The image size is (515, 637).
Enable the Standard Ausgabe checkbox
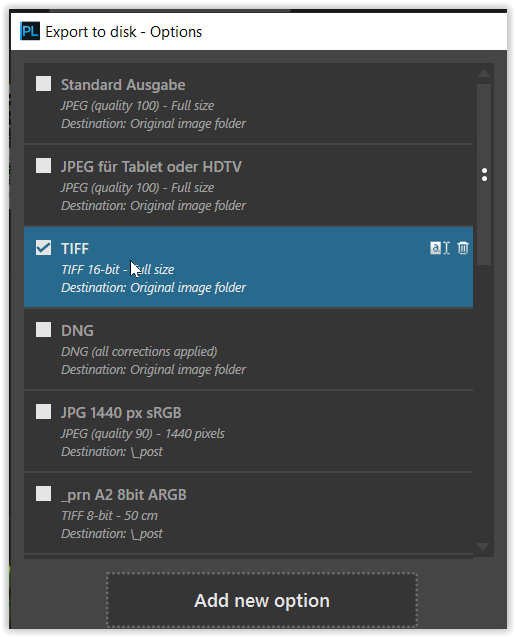tap(43, 84)
